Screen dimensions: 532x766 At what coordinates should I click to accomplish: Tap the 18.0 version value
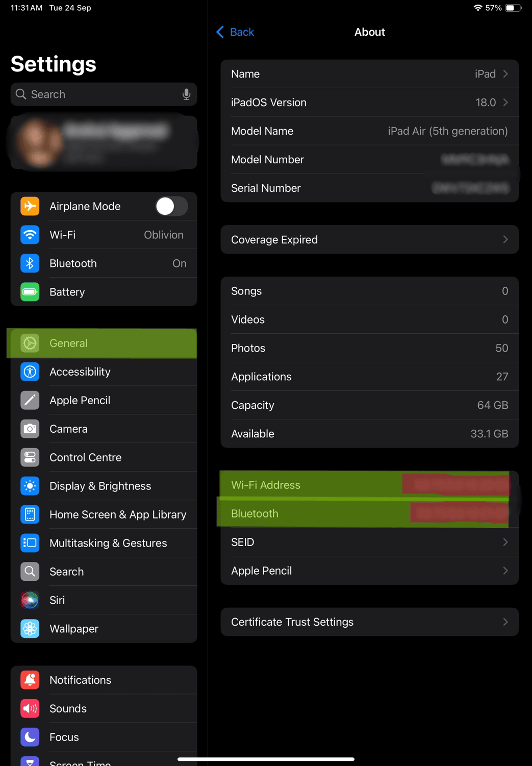486,103
